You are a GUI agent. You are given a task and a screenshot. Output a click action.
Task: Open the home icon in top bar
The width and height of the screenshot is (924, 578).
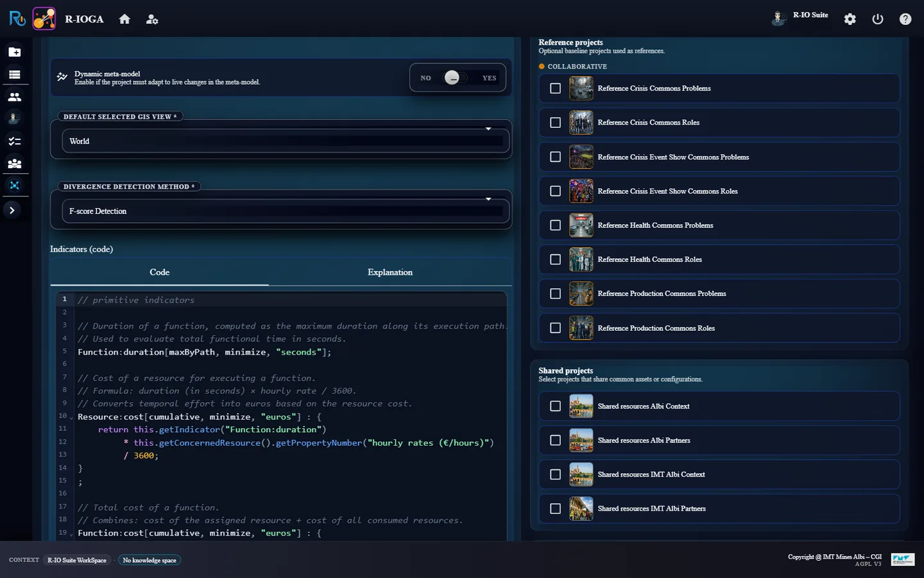click(x=124, y=19)
